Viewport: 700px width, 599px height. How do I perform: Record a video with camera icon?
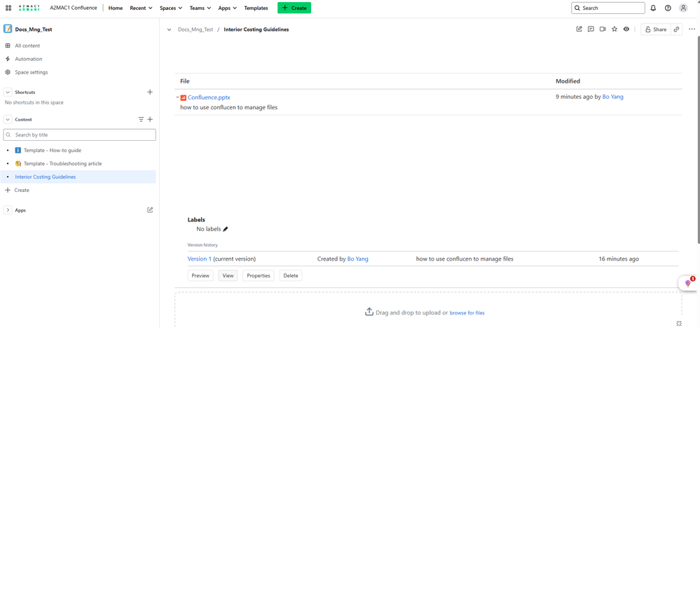[x=603, y=29]
